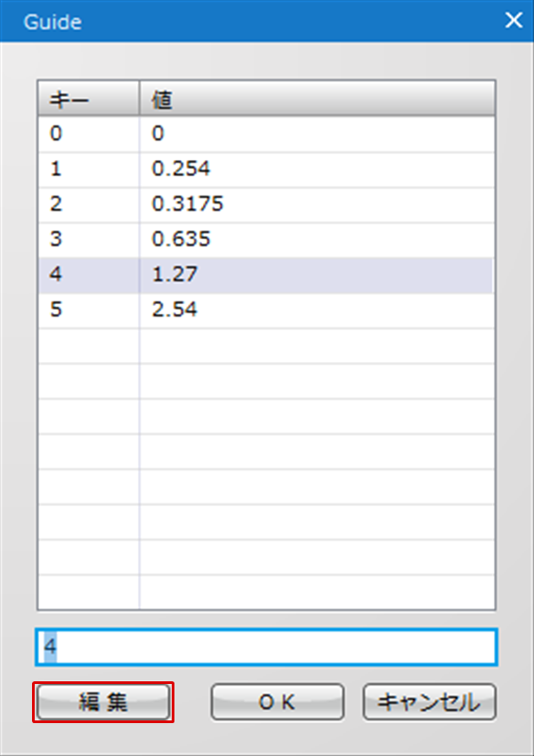
Task: Focus the text input showing 4
Action: [266, 647]
